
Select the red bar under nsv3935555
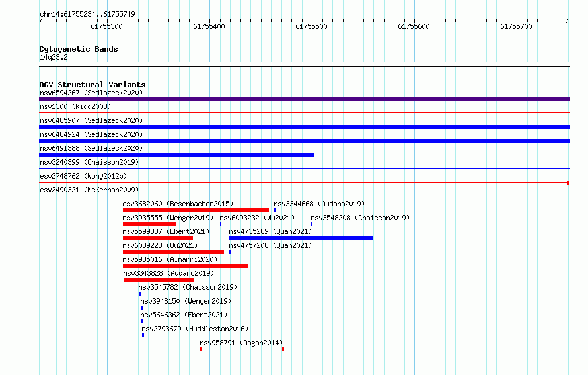tap(149, 224)
